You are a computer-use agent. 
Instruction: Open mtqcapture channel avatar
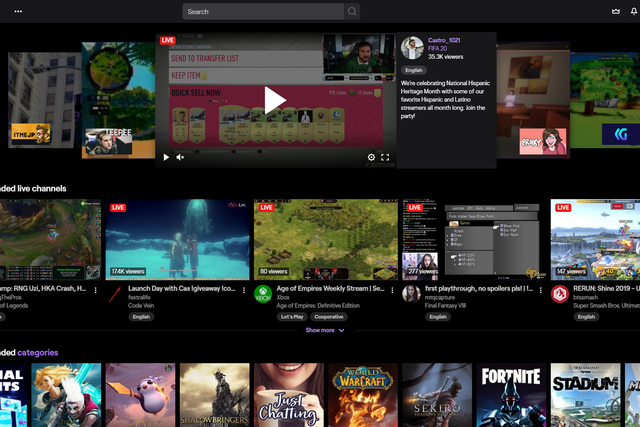click(x=411, y=294)
